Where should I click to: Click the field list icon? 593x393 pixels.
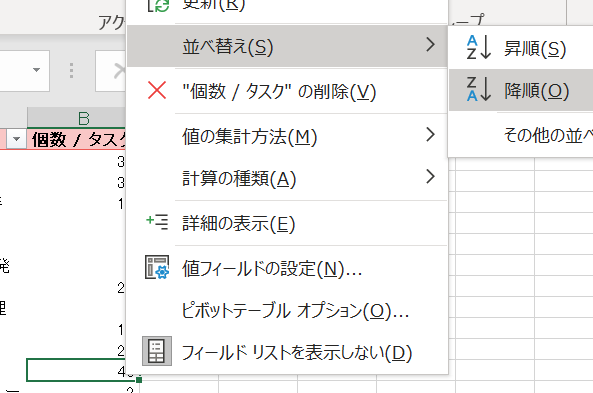point(157,351)
